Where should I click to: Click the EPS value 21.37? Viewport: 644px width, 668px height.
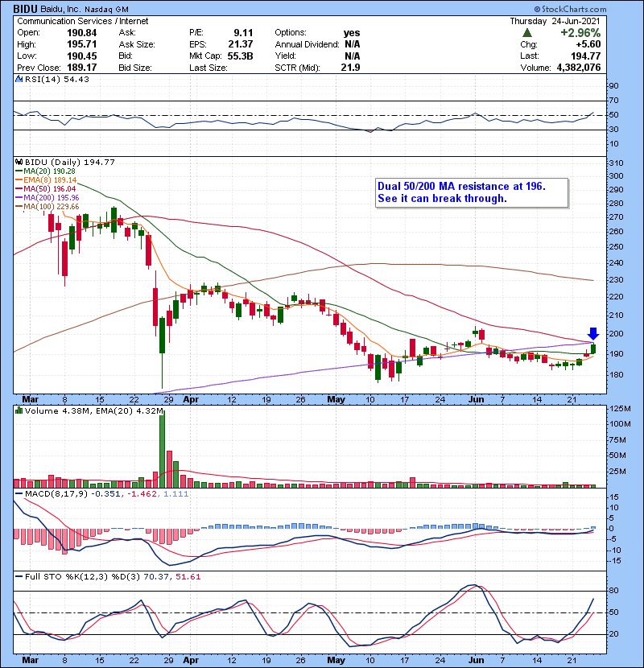click(x=241, y=44)
